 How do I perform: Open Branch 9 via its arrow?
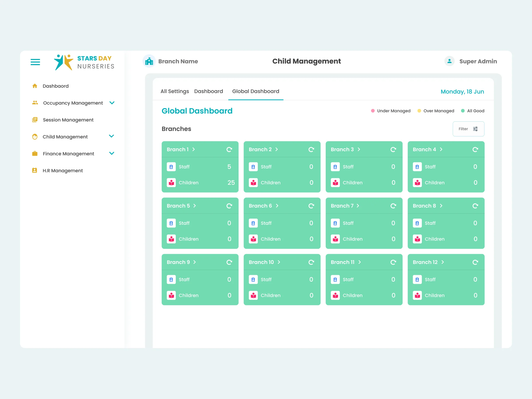tap(195, 262)
